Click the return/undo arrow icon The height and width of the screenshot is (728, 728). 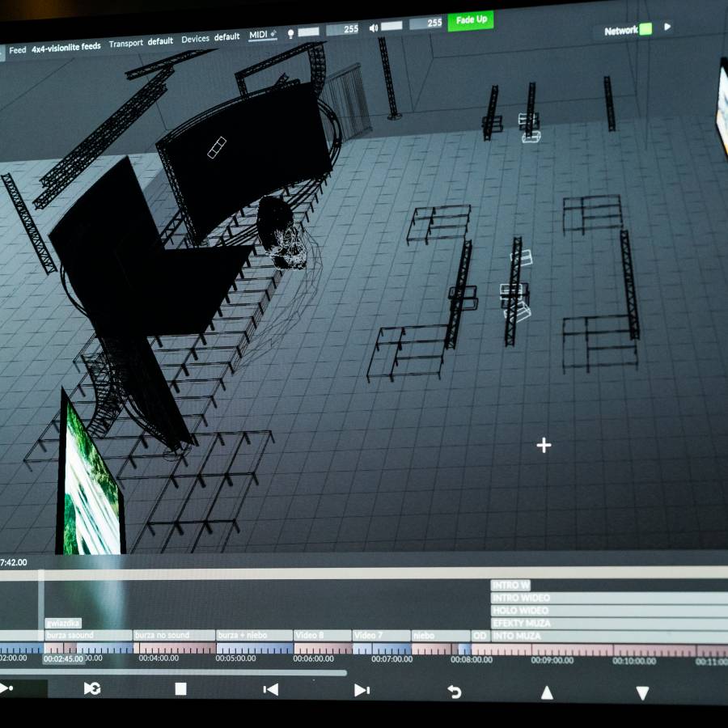[x=455, y=692]
